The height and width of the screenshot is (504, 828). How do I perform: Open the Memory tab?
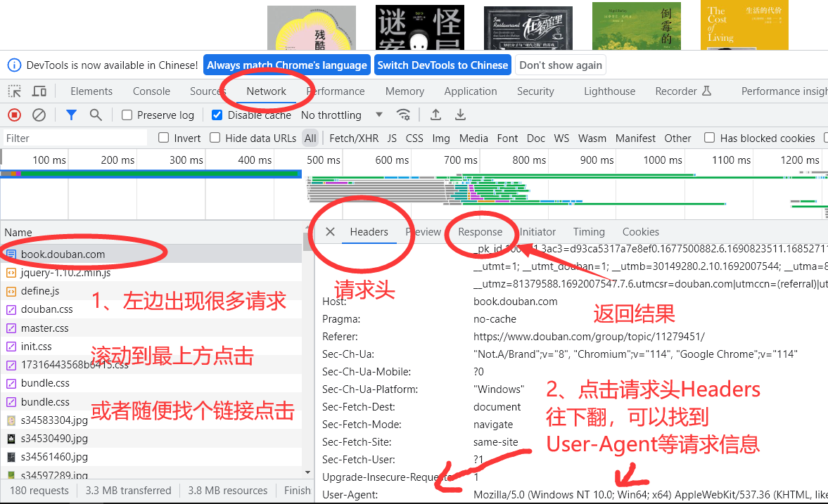[405, 91]
